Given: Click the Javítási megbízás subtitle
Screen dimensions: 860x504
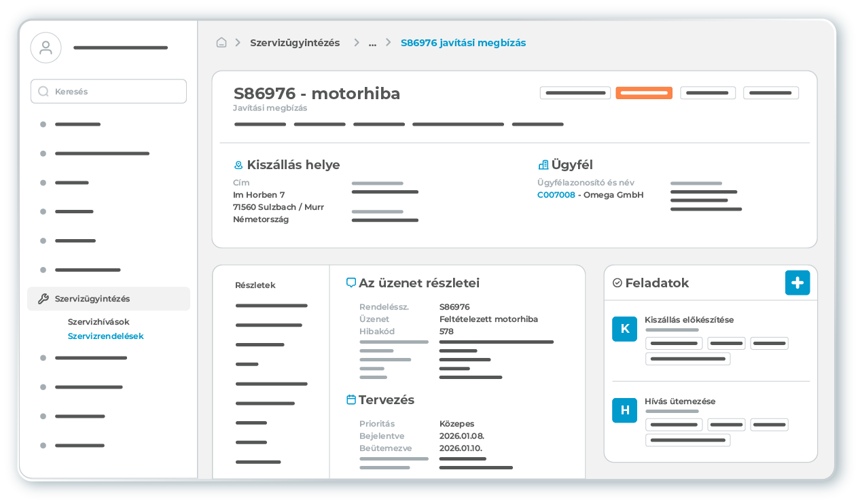Looking at the screenshot, I should click(x=270, y=108).
